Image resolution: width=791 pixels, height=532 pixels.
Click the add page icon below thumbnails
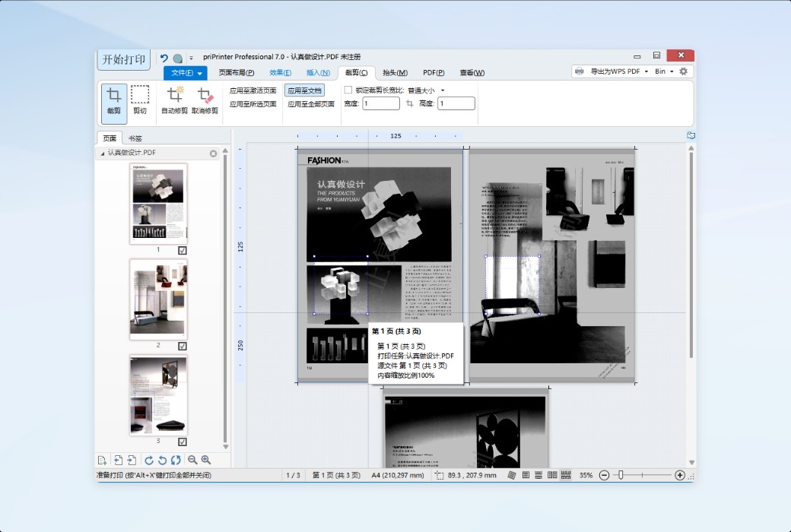click(102, 460)
